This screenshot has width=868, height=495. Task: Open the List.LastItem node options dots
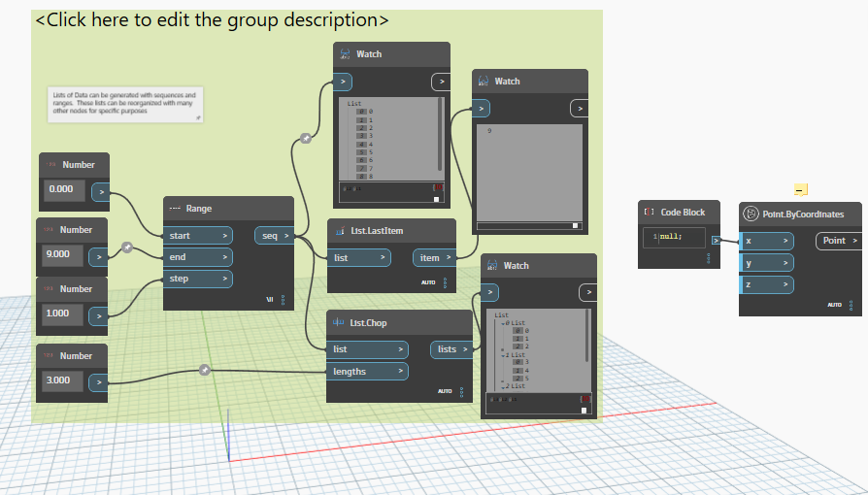click(x=445, y=282)
